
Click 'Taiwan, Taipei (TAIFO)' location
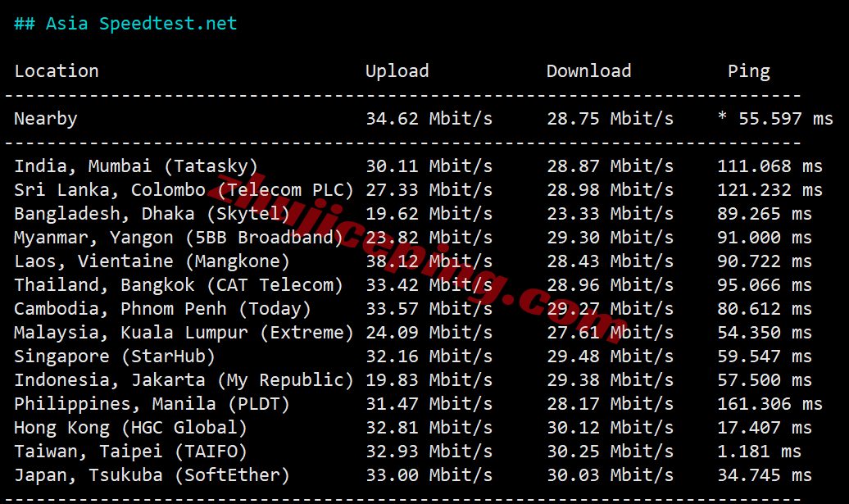[x=130, y=452]
